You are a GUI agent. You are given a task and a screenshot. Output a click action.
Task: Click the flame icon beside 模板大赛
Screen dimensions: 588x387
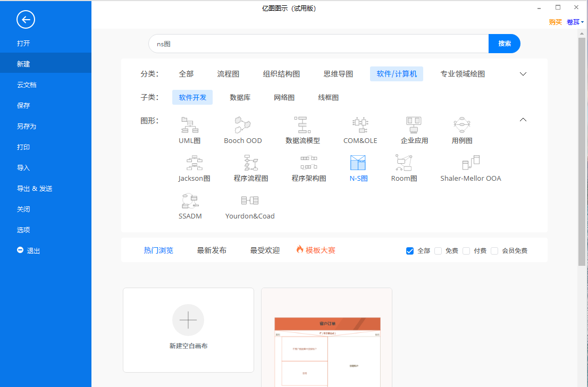point(300,249)
